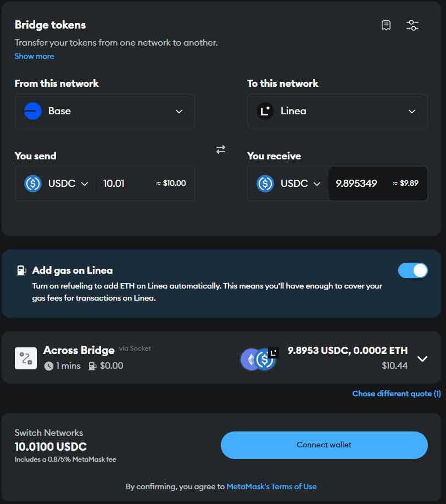Click the USDC coin icon under You send
446x504 pixels.
coord(33,184)
